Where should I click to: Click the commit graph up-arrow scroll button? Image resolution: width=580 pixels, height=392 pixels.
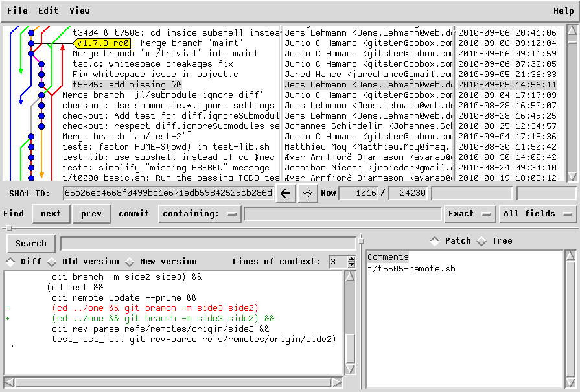[572, 30]
